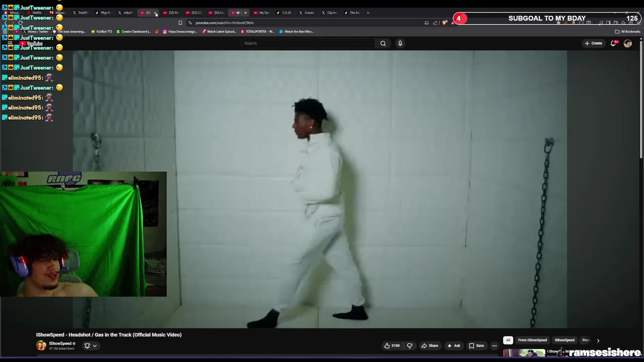Like the video showing 319K likes
Screen dimensions: 644x362
[392, 346]
